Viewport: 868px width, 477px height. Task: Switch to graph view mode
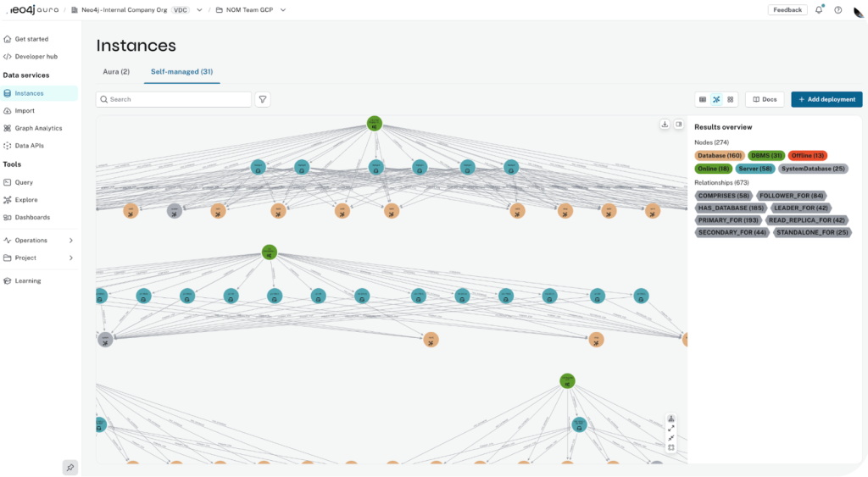tap(716, 99)
